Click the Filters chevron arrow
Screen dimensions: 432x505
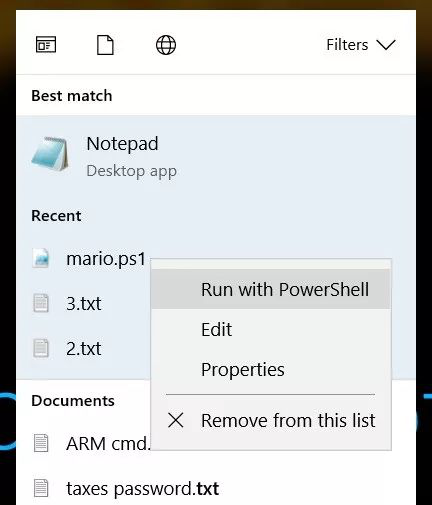pos(386,45)
